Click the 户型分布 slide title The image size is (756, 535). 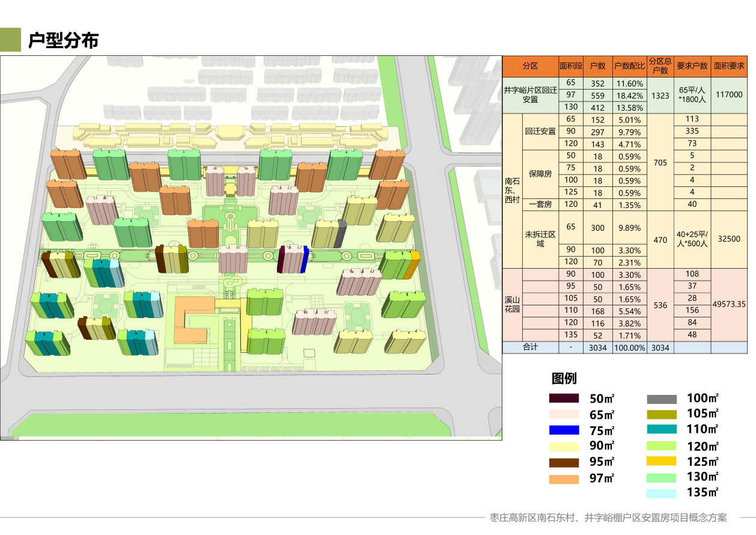pyautogui.click(x=63, y=40)
